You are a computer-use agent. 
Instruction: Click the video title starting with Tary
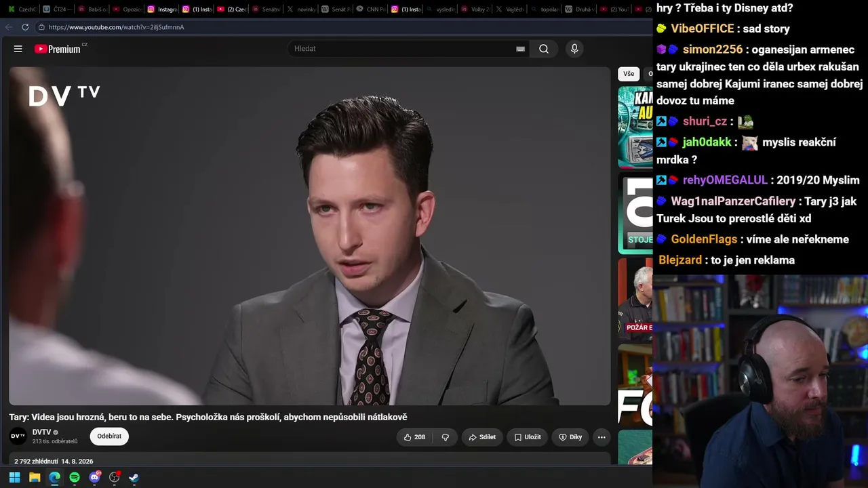[208, 417]
